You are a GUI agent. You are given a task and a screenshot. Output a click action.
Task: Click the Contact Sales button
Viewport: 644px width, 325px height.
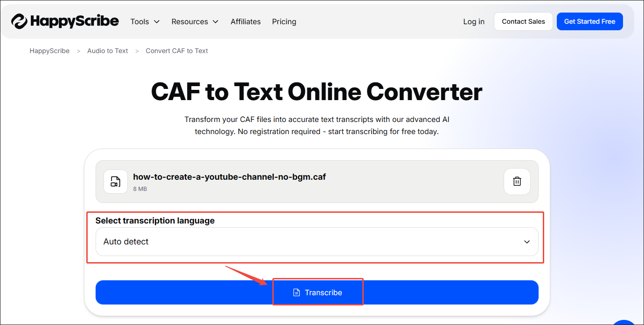[x=523, y=21]
